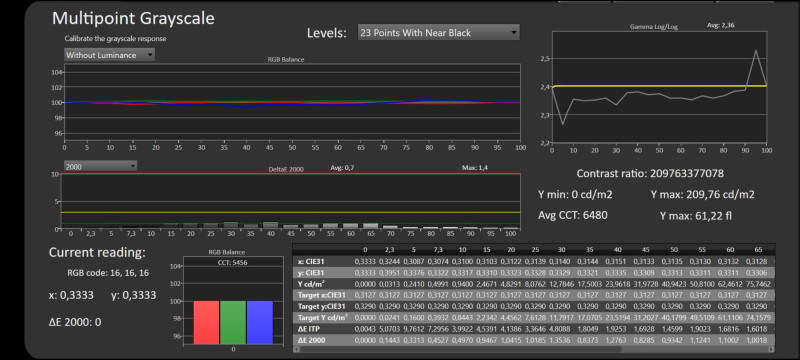This screenshot has width=800, height=360.
Task: Click the table column header 2,3
Action: coord(389,250)
